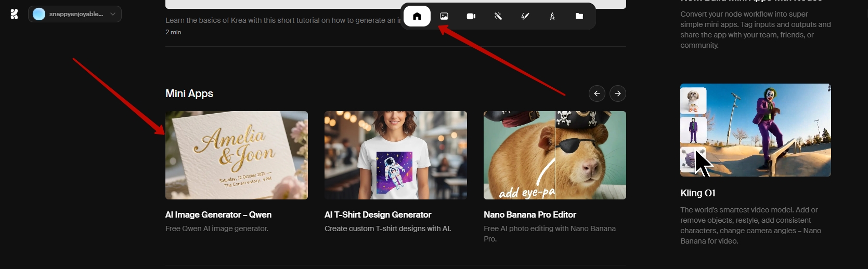The height and width of the screenshot is (269, 868).
Task: Select the pen Realtime drawing icon
Action: pos(525,16)
